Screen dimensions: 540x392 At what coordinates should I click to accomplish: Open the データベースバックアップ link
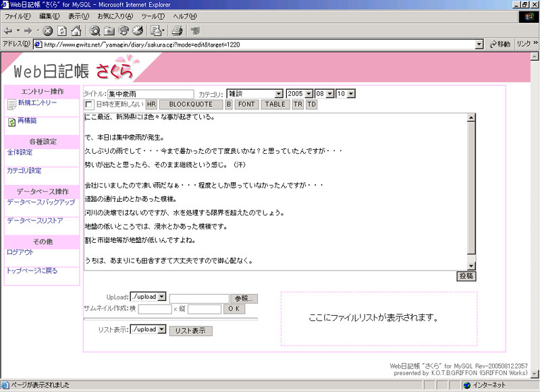coord(40,202)
